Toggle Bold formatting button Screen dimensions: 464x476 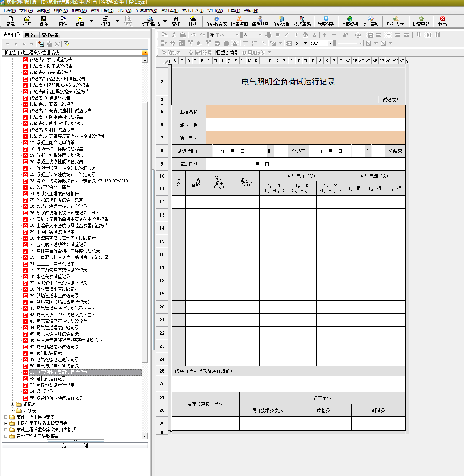tap(278, 35)
